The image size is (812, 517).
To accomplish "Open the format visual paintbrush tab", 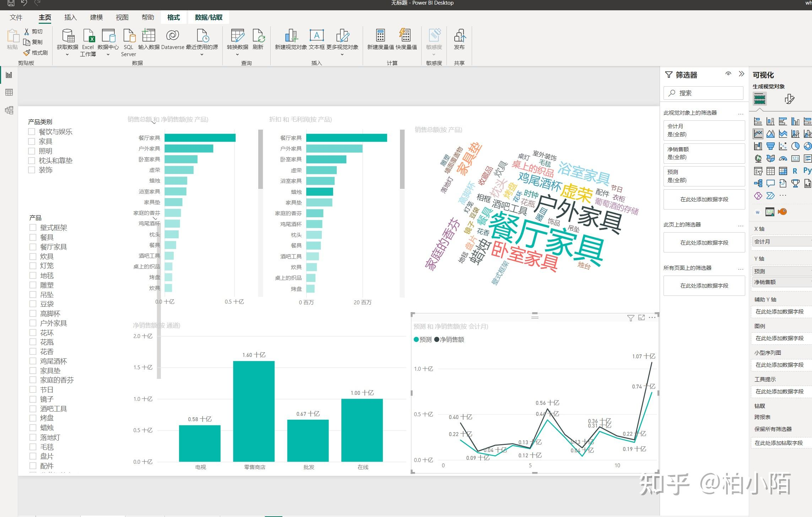I will click(789, 99).
